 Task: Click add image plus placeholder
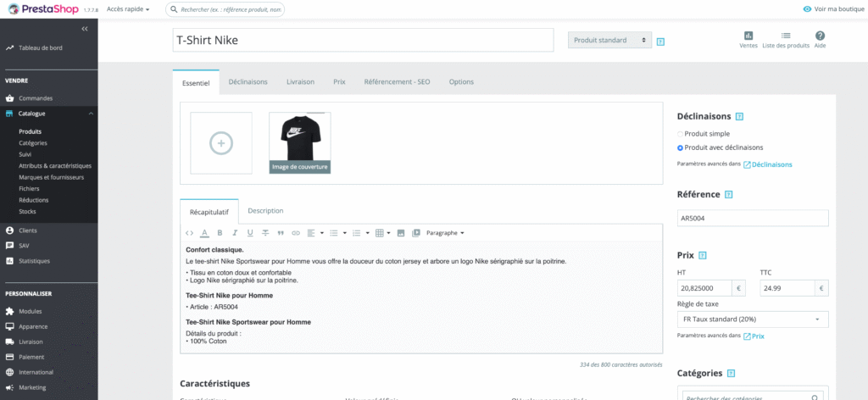(221, 143)
